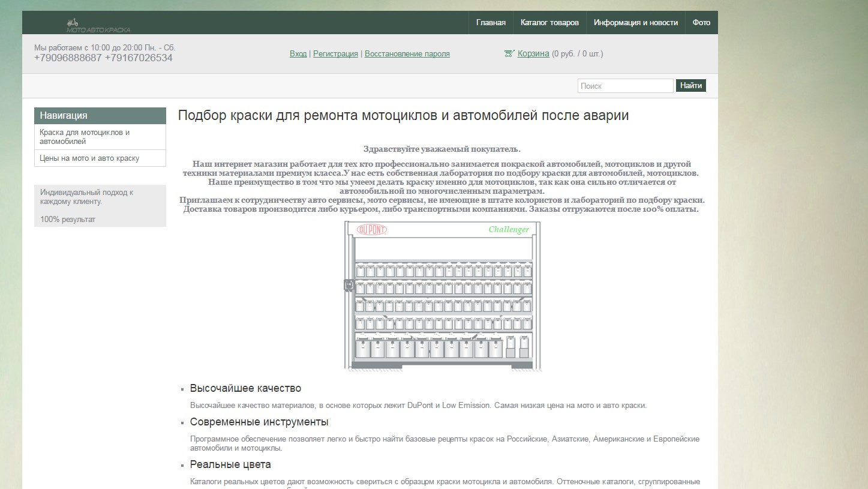The image size is (868, 489).
Task: Open the Корзина cart link
Action: 533,53
